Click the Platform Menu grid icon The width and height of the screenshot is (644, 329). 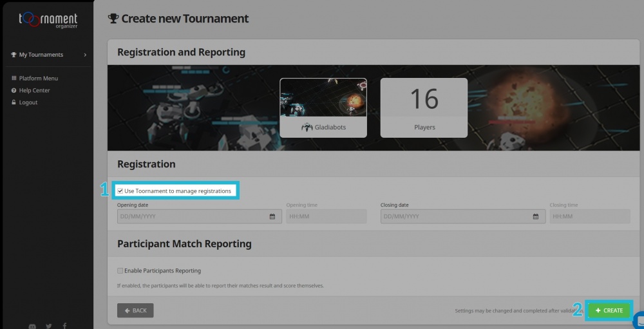tap(14, 78)
